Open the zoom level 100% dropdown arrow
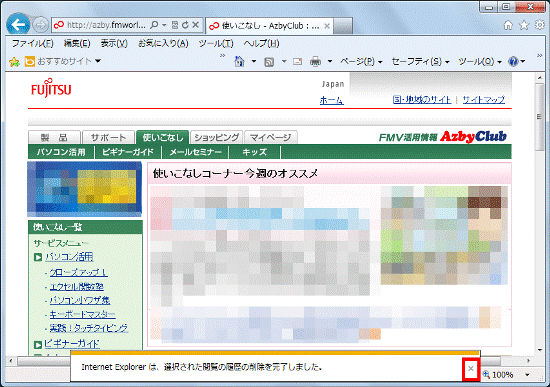Image resolution: width=550 pixels, height=387 pixels. point(527,375)
